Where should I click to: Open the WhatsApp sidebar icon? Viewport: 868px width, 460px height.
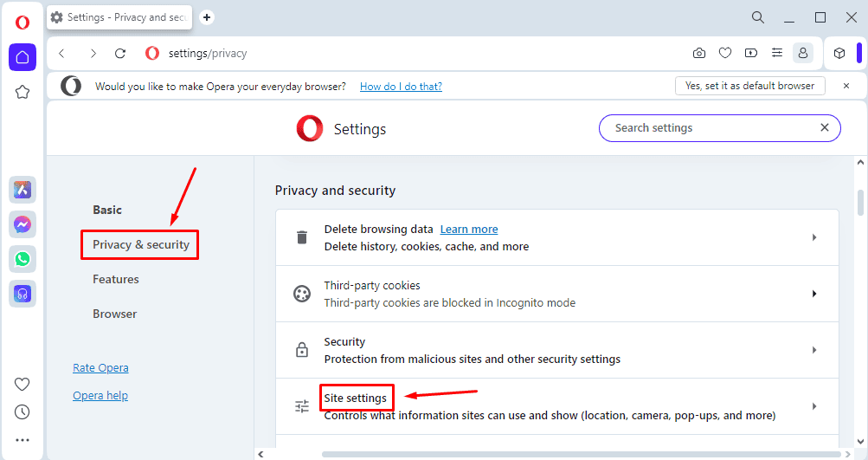(x=23, y=259)
